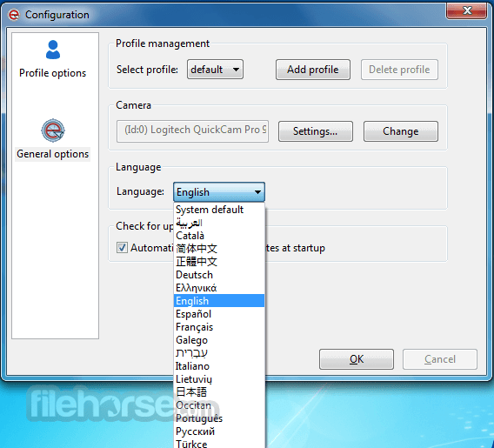This screenshot has width=494, height=448.
Task: Expand the Select profile dropdown
Action: coord(215,70)
